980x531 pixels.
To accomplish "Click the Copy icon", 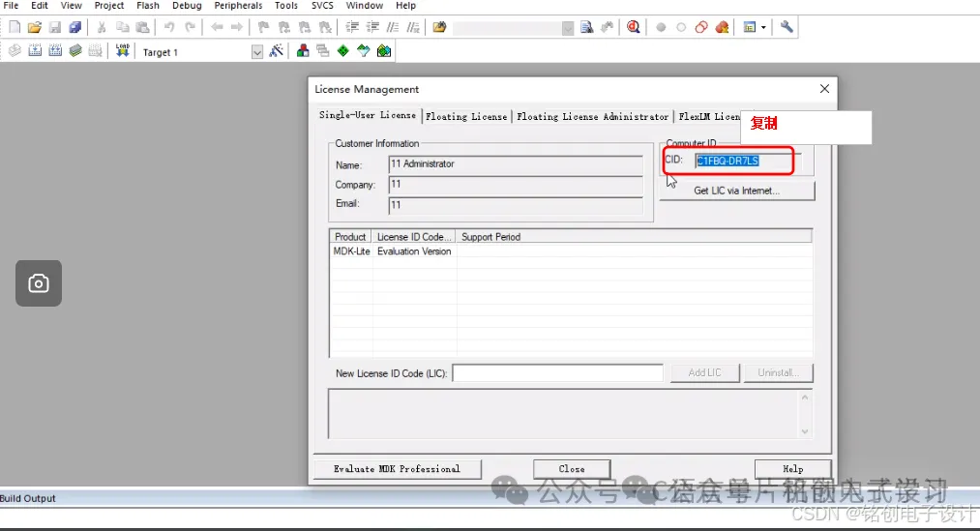I will [x=123, y=27].
